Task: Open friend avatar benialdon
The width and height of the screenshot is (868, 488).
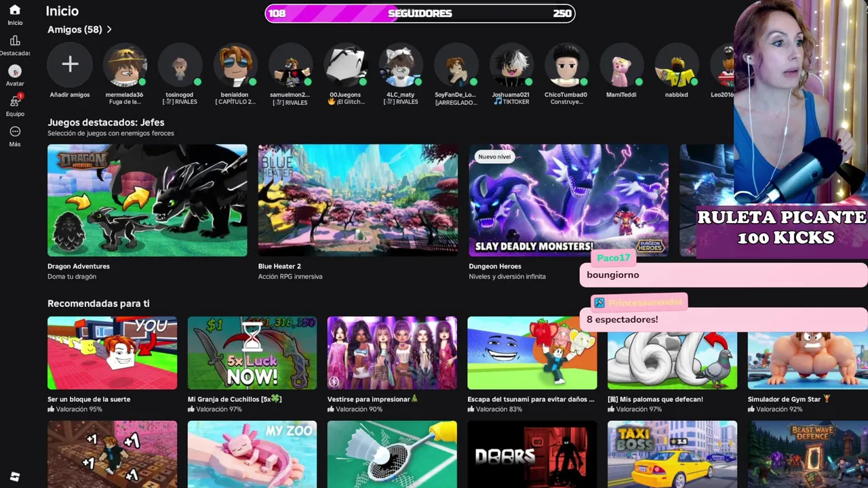Action: [235, 65]
